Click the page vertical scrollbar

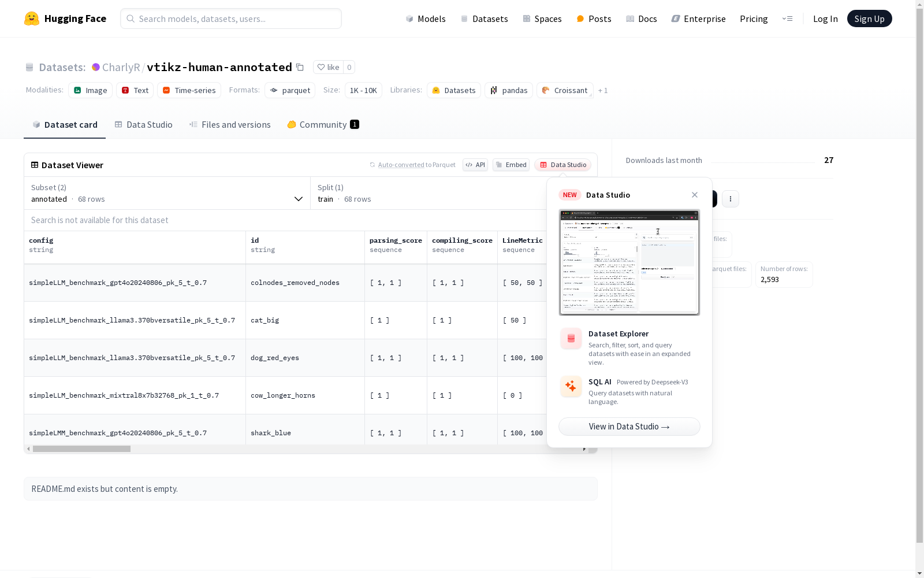pyautogui.click(x=919, y=277)
